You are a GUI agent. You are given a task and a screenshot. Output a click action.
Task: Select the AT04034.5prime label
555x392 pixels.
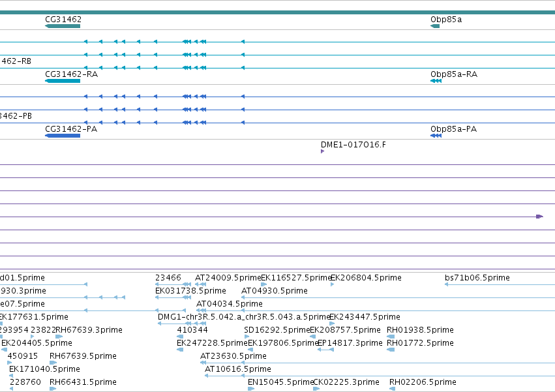230,304
